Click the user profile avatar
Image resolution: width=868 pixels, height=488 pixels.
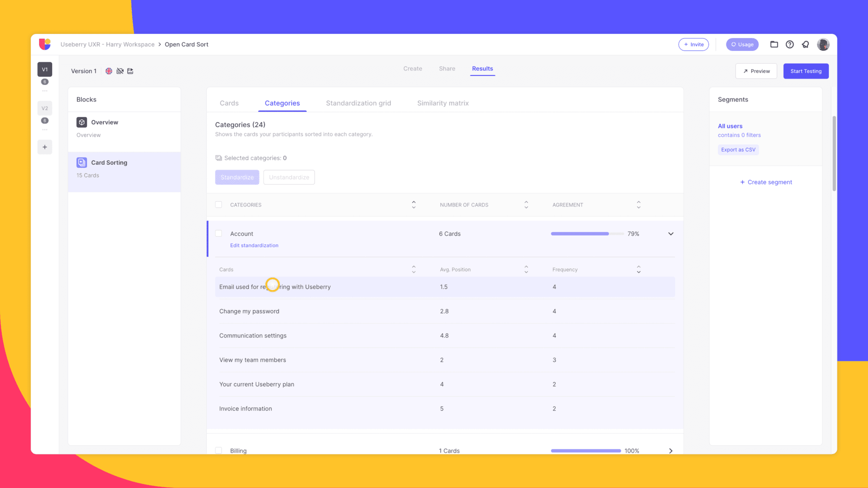point(823,44)
